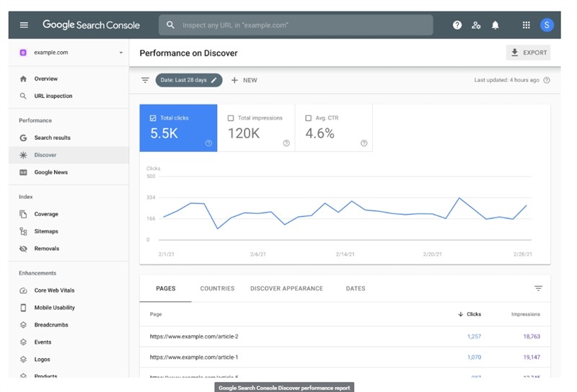The width and height of the screenshot is (577, 392).
Task: Open Mobile Usability report
Action: (x=69, y=308)
